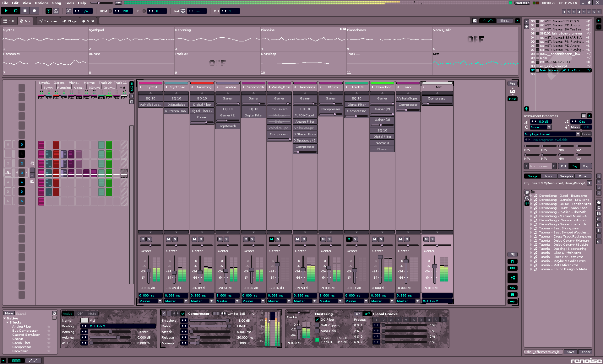Solo the Drumloop mixer channel
Image resolution: width=603 pixels, height=364 pixels.
click(381, 239)
